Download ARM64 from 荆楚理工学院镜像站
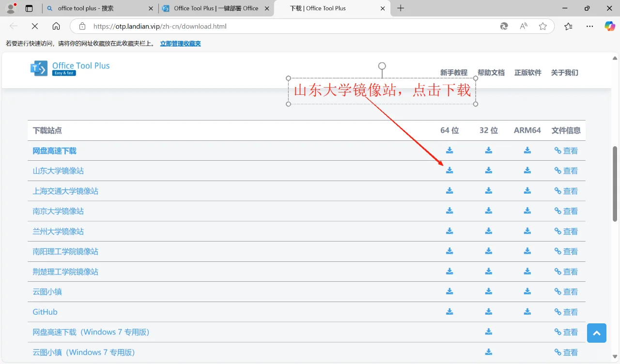 pos(527,271)
